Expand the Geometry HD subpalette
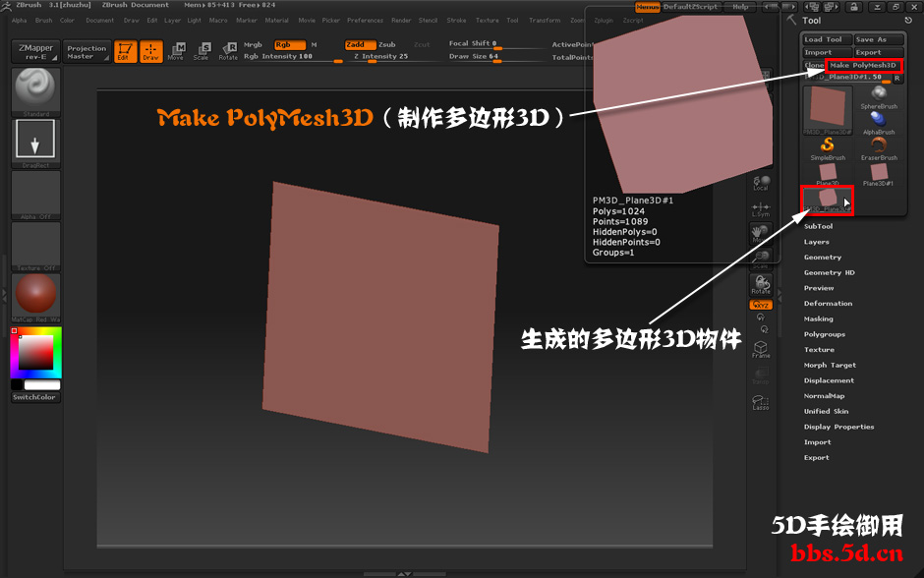Viewport: 924px width, 578px height. (x=829, y=273)
